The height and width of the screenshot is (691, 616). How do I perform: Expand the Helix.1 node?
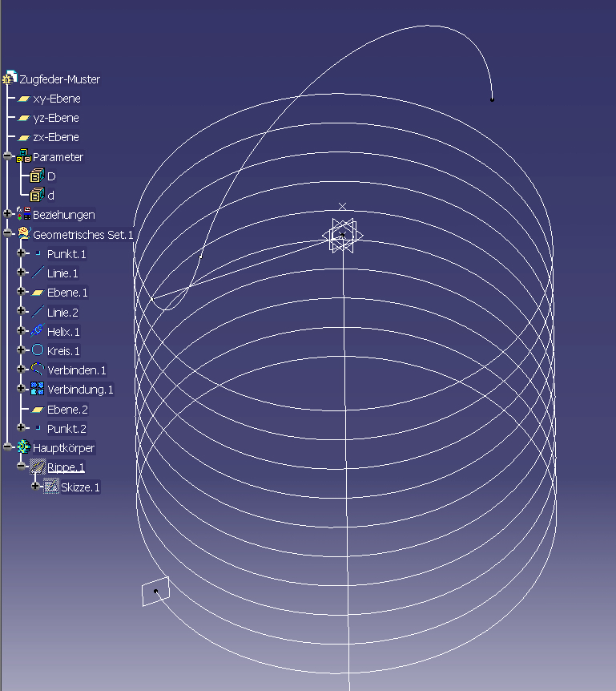coord(21,330)
